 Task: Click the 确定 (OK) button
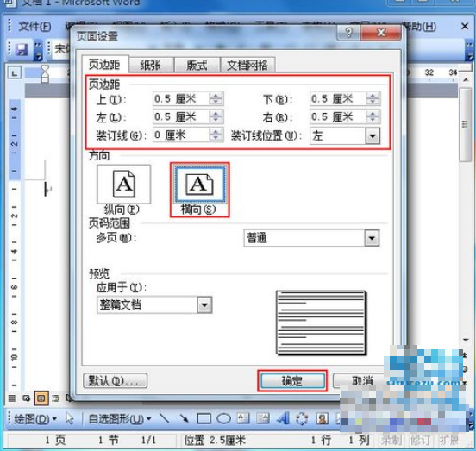pyautogui.click(x=292, y=380)
